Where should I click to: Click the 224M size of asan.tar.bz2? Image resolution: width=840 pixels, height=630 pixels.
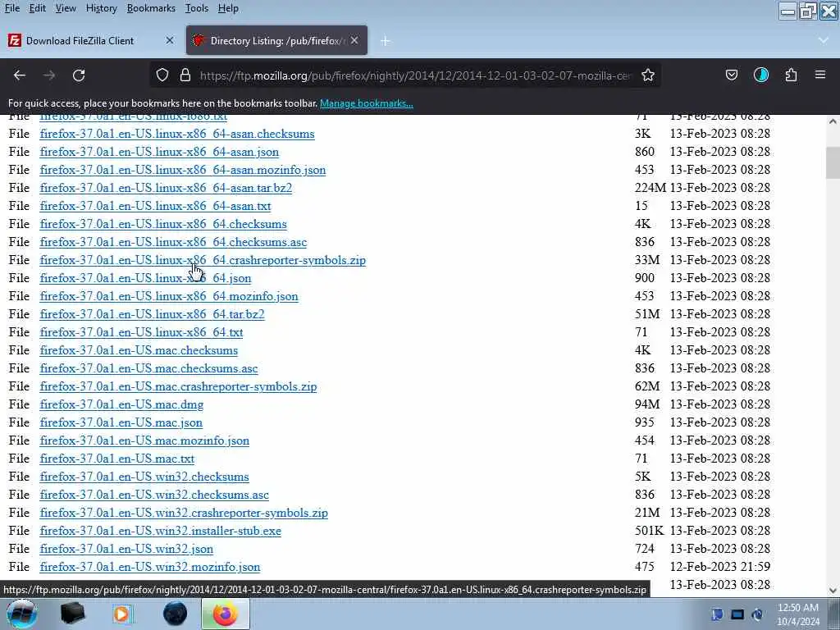click(651, 188)
